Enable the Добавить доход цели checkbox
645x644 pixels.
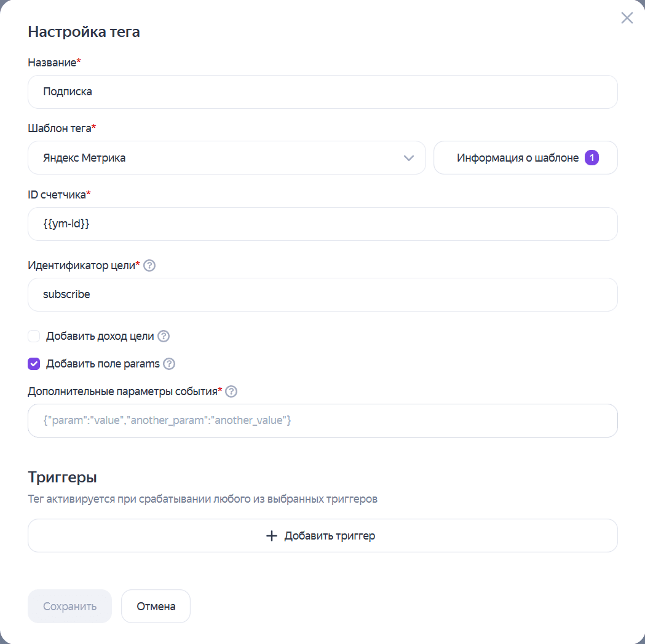(34, 336)
